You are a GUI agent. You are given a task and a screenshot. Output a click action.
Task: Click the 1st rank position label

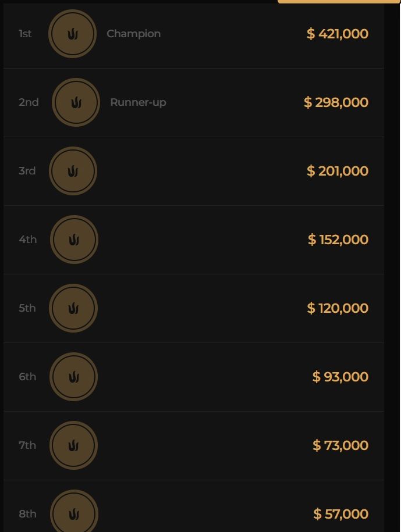tap(25, 34)
